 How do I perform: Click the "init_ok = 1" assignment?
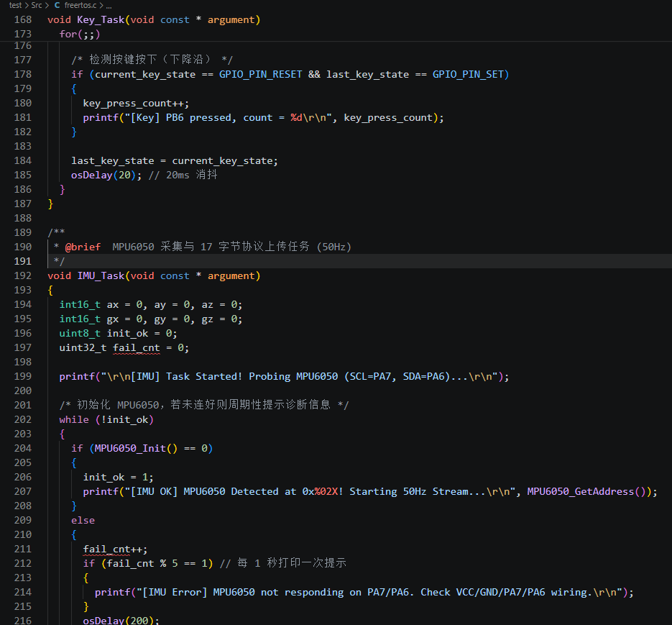coord(118,477)
